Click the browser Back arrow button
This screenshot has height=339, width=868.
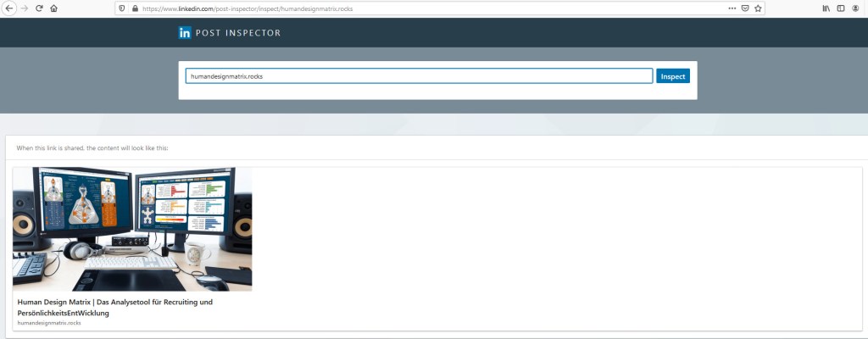[x=8, y=8]
